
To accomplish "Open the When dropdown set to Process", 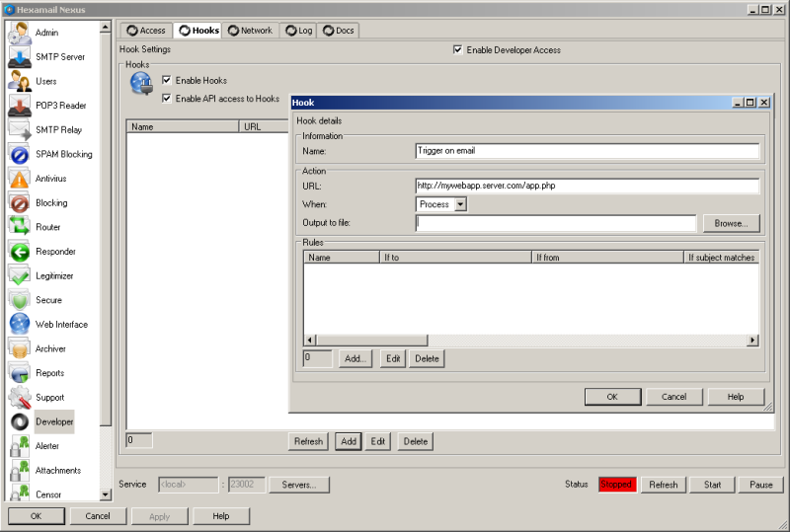I will point(440,204).
